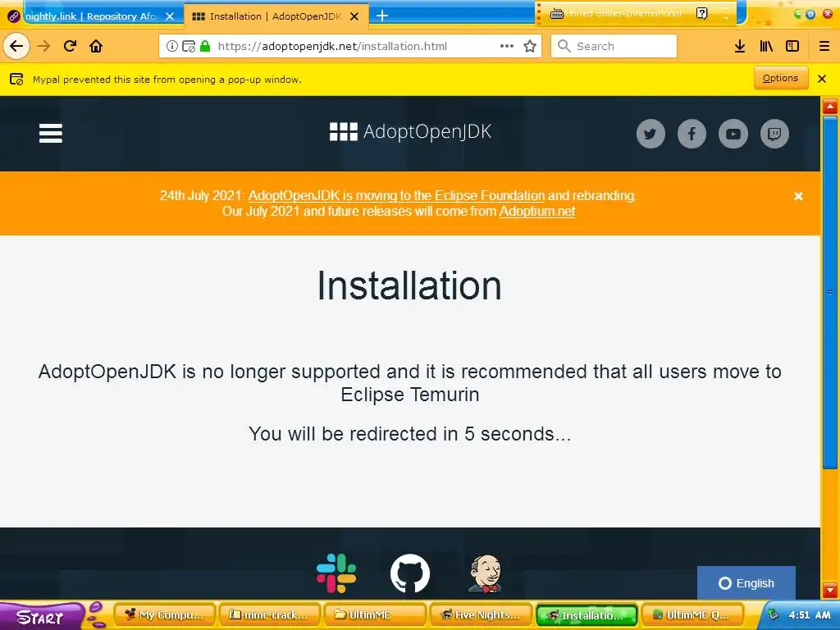Click the Installation taskbar button
The width and height of the screenshot is (840, 630).
click(587, 615)
